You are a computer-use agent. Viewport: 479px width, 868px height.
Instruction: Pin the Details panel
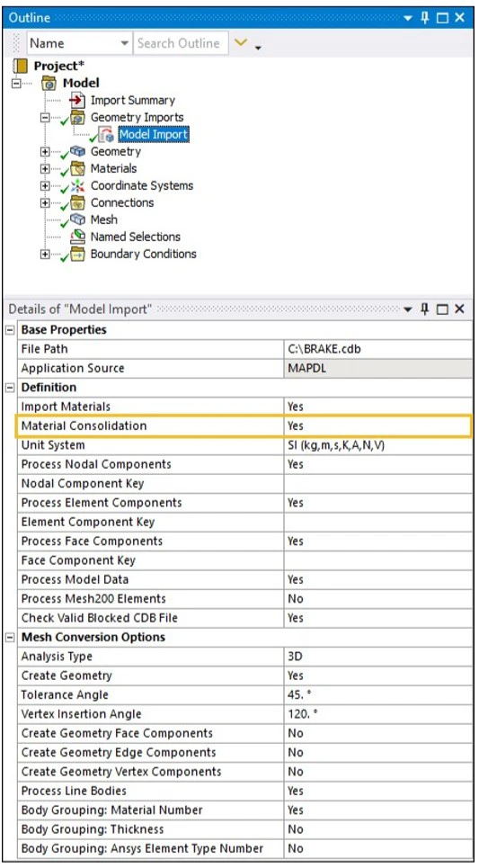425,309
